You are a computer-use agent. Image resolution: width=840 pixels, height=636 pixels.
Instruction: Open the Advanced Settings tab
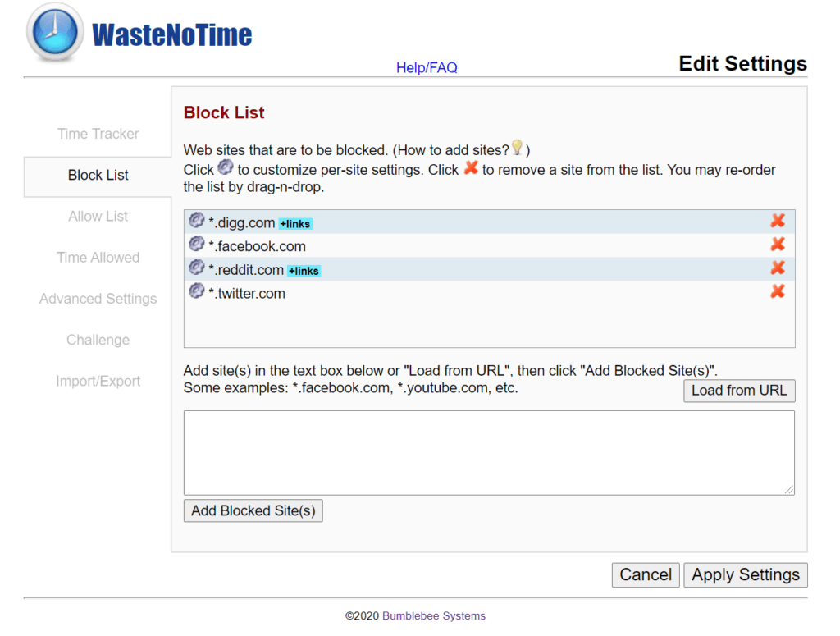[x=98, y=299]
